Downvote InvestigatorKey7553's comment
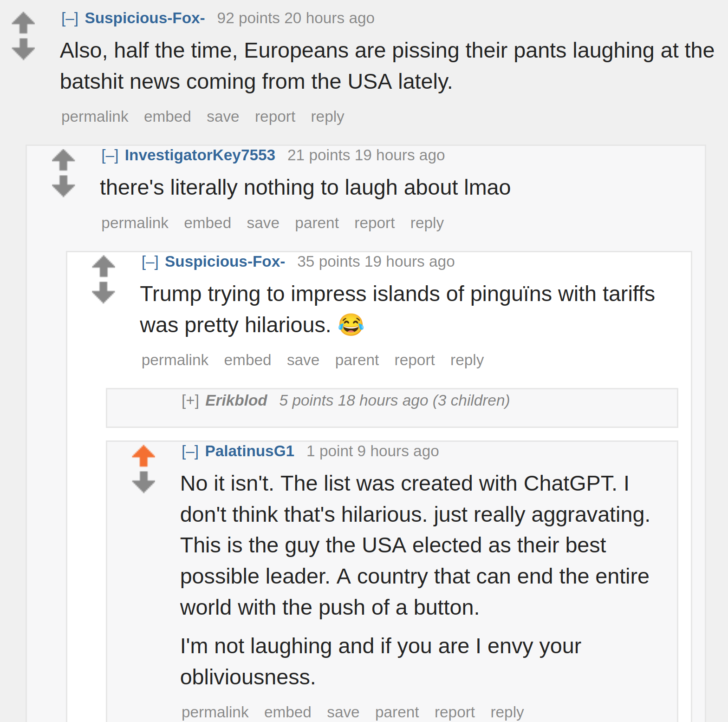Image resolution: width=728 pixels, height=722 pixels. click(x=63, y=186)
